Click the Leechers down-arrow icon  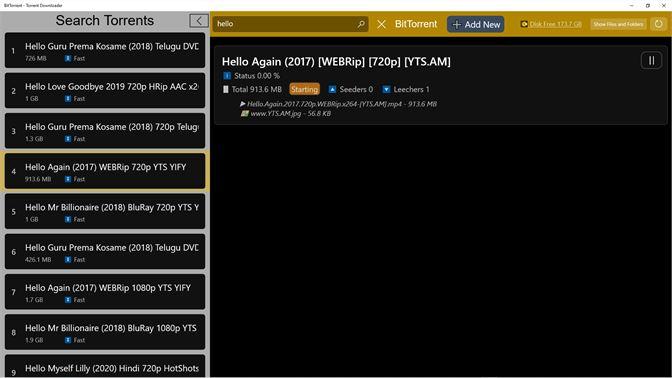tap(386, 89)
